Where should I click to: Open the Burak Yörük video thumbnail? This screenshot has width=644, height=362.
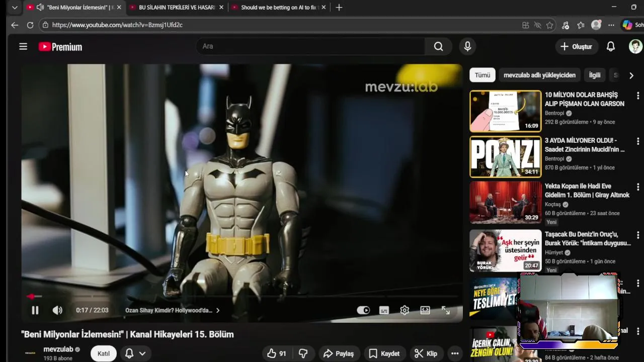point(506,250)
